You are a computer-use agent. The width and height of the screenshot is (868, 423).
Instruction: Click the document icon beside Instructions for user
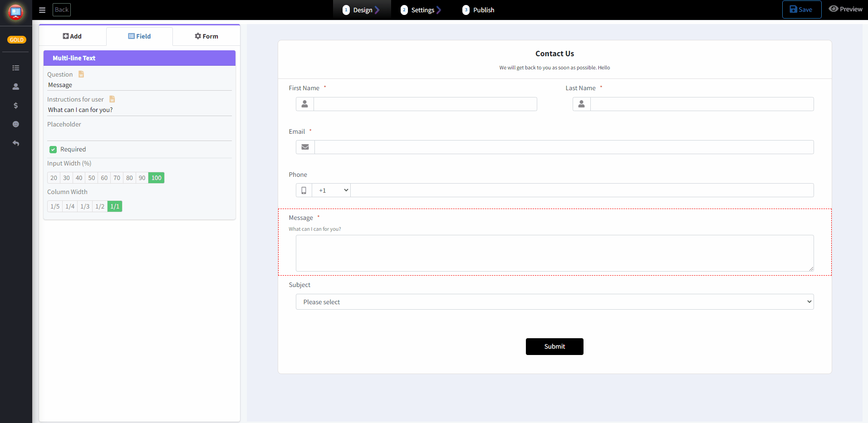[x=112, y=99]
